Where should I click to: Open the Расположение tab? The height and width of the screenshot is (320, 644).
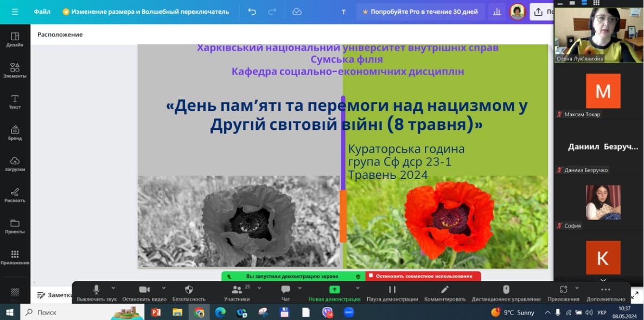point(60,34)
